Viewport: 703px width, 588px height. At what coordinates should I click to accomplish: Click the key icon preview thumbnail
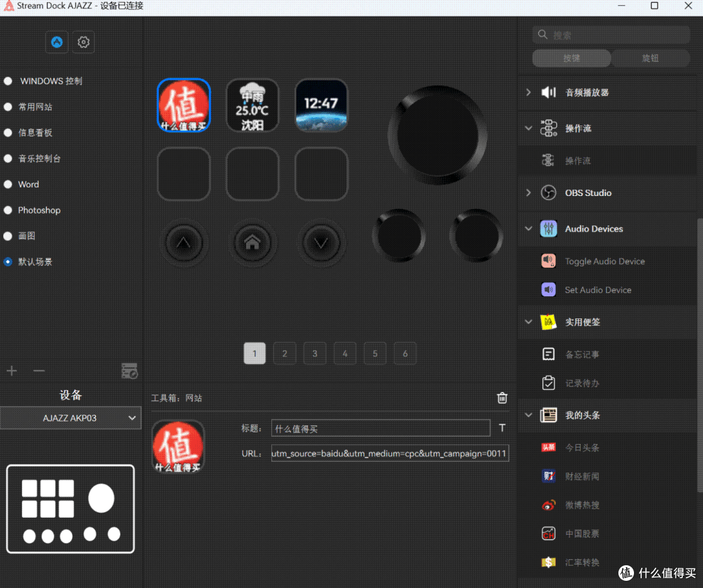tap(178, 446)
